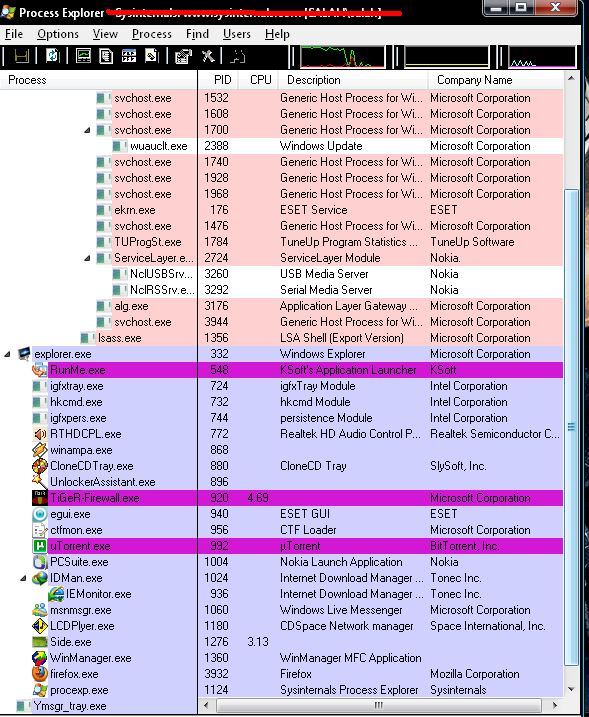Click the PCSuite.exe icon
This screenshot has height=717, width=589.
[x=40, y=562]
